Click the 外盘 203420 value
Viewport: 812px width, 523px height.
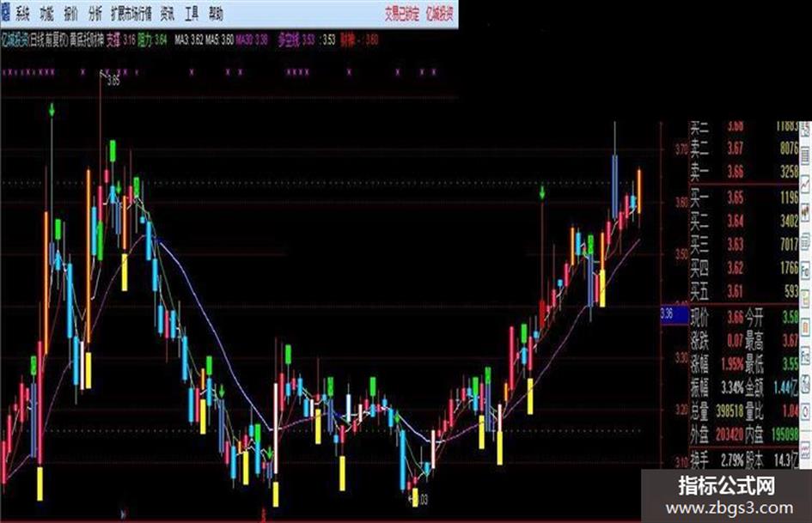[717, 435]
